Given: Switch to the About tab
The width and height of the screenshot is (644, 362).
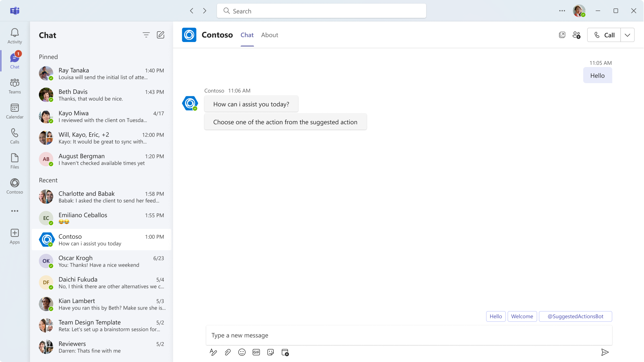Looking at the screenshot, I should [270, 35].
